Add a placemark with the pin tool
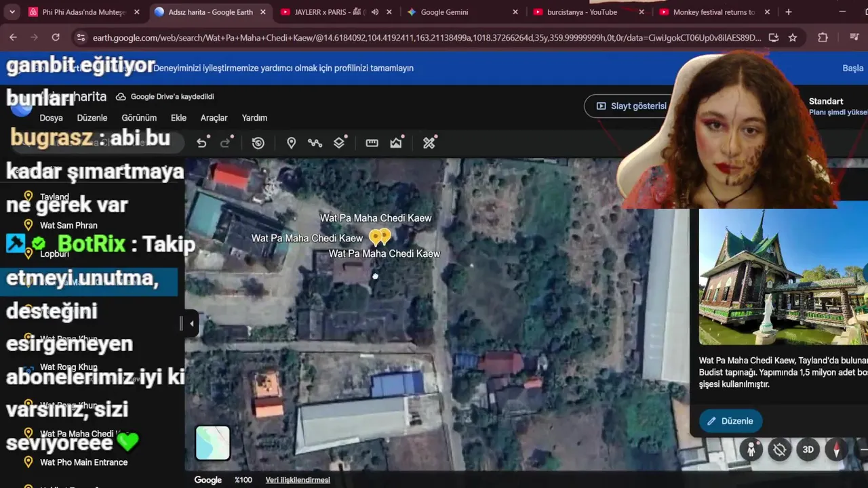Image resolution: width=868 pixels, height=488 pixels. click(291, 142)
